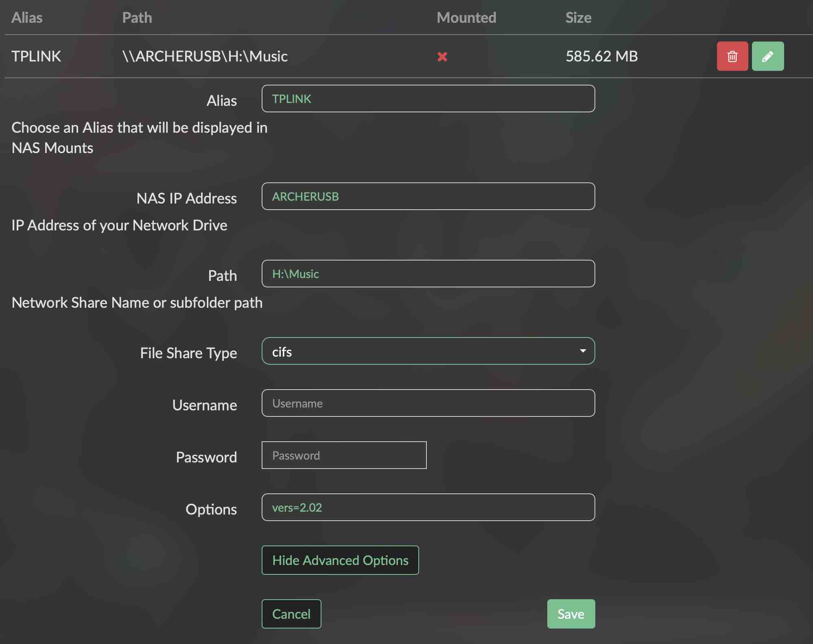This screenshot has width=813, height=644.
Task: Click the Alias column header
Action: coord(27,18)
